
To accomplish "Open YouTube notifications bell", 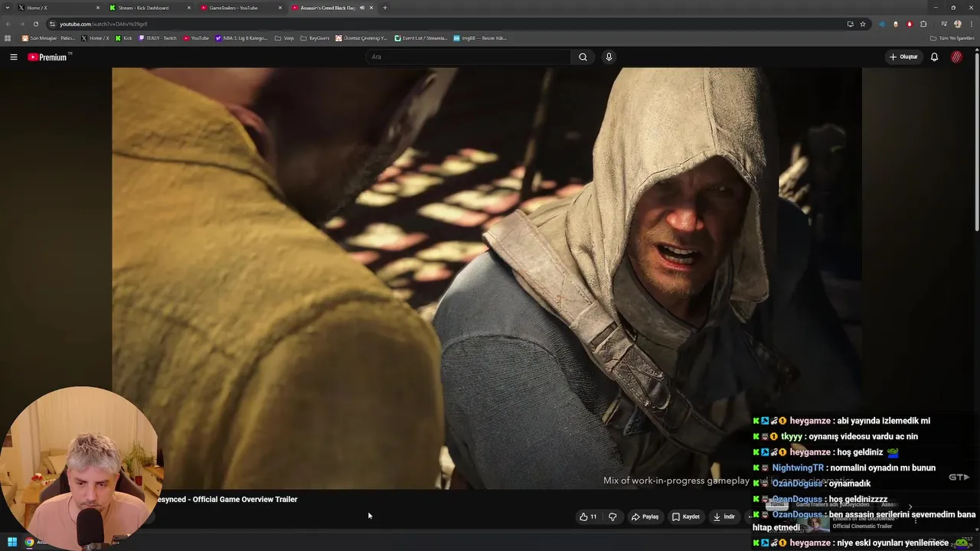I will pyautogui.click(x=934, y=57).
